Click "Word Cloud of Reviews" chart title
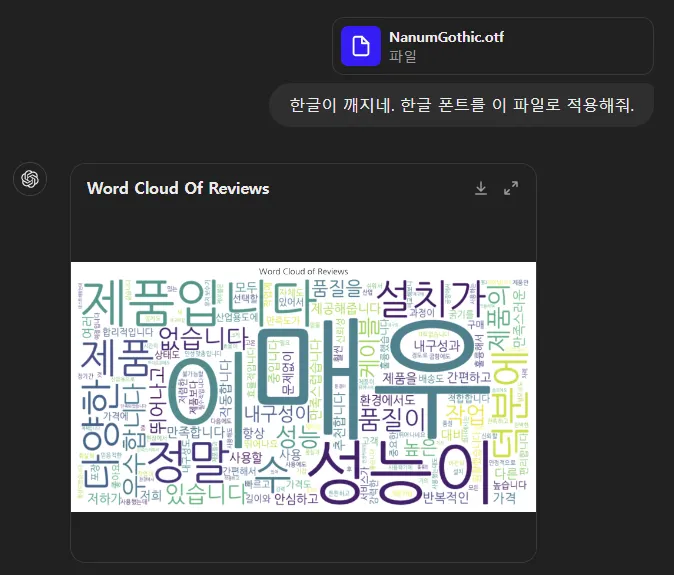 pyautogui.click(x=303, y=271)
